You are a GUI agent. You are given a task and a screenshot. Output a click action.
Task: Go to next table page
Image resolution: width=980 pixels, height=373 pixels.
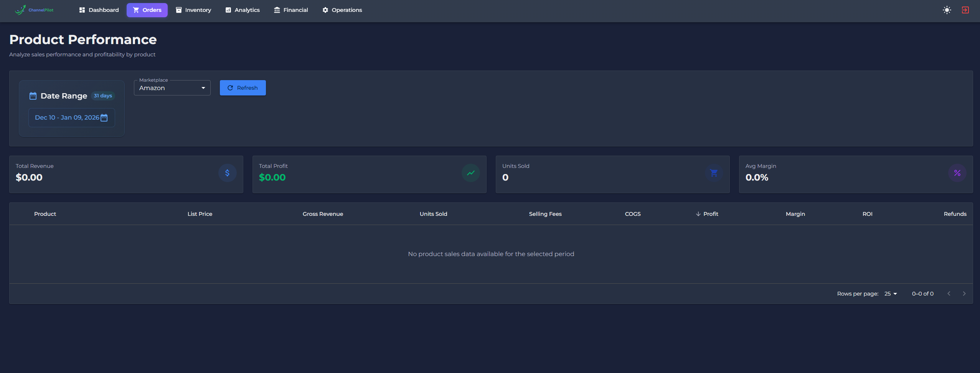(x=964, y=294)
